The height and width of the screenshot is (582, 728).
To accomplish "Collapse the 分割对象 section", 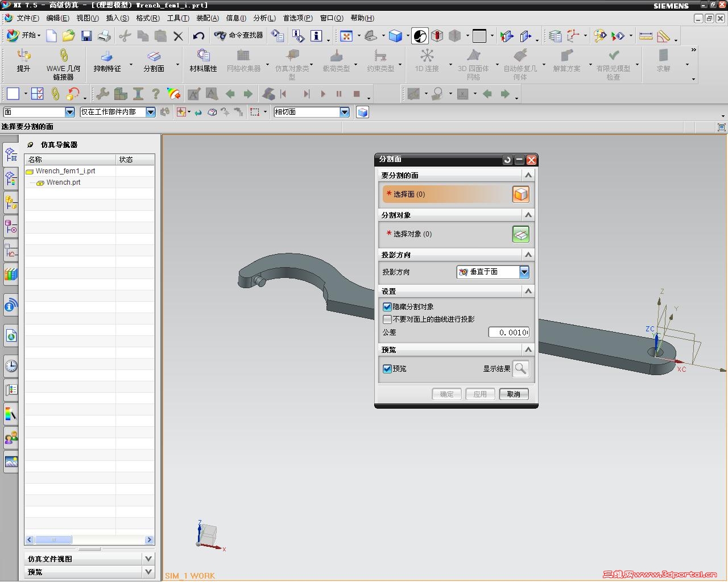I will tap(528, 215).
